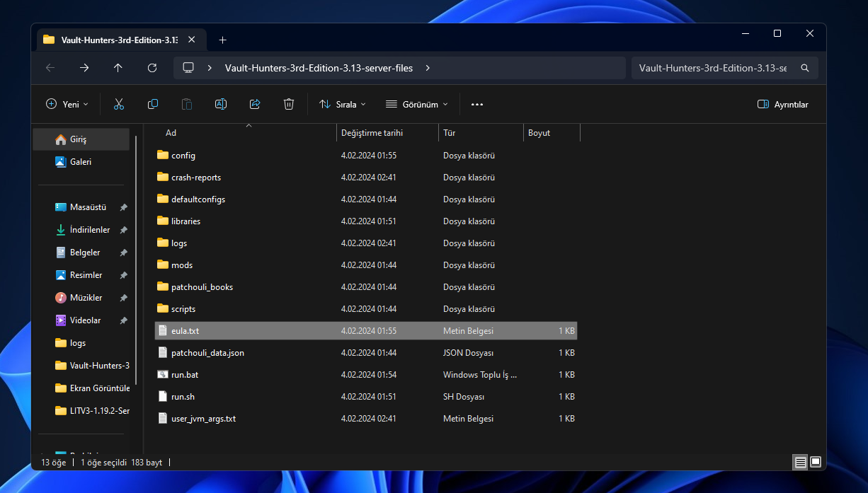
Task: Select the config folder name
Action: pos(183,155)
